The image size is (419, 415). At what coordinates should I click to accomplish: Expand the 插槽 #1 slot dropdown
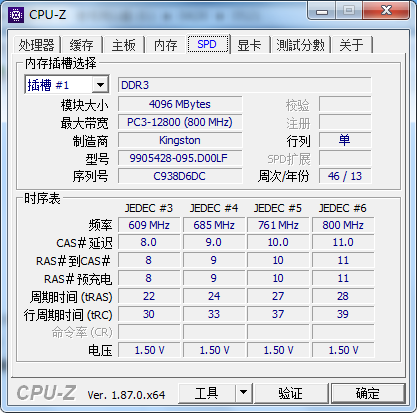point(100,85)
